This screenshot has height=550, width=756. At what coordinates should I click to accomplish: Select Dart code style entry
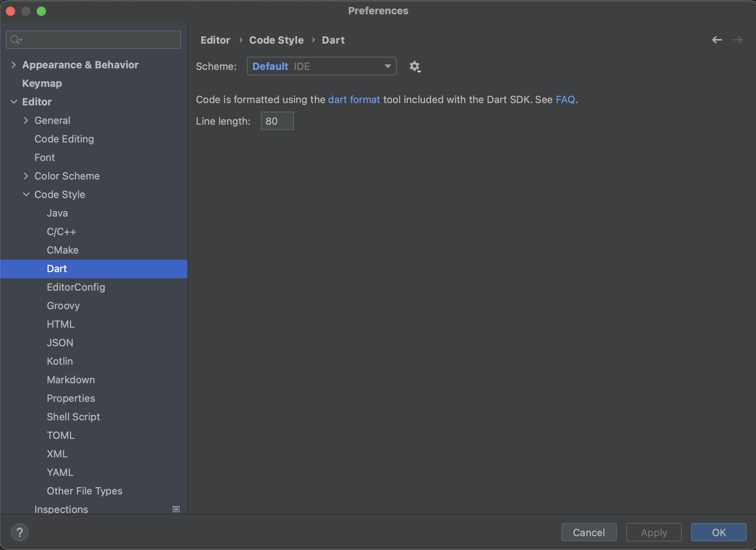click(x=93, y=269)
